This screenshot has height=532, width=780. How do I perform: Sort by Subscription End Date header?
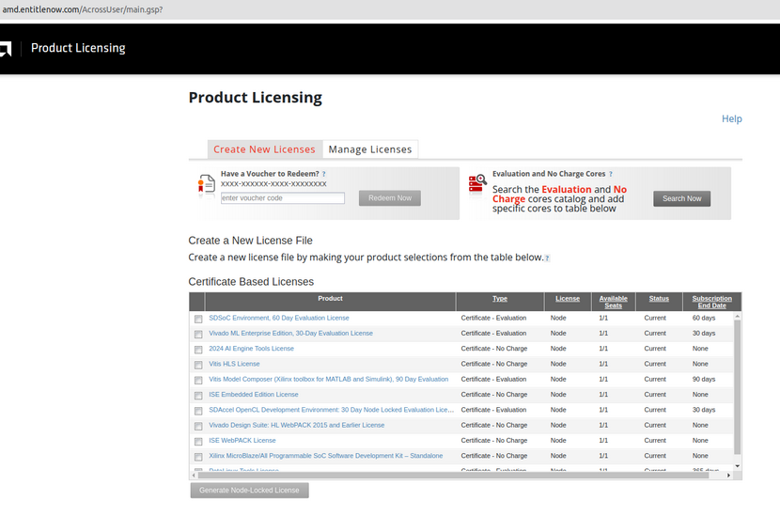[x=711, y=302]
